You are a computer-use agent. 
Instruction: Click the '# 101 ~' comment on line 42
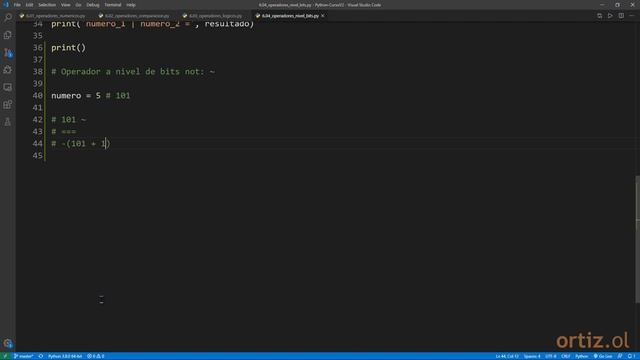pos(69,120)
